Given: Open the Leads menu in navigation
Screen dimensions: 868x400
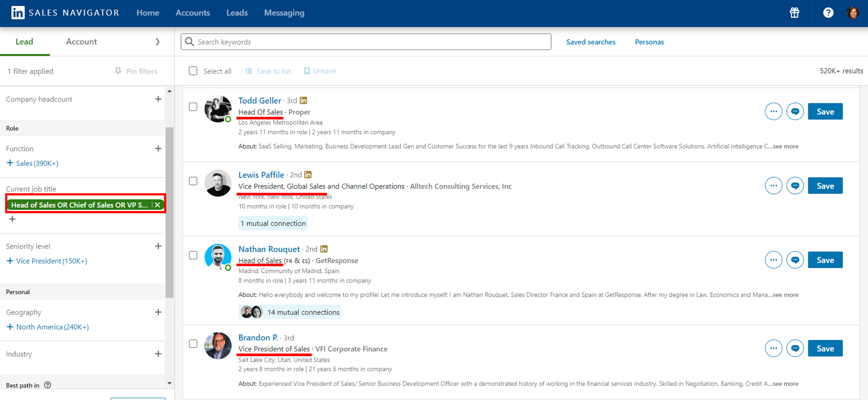Looking at the screenshot, I should (x=237, y=13).
